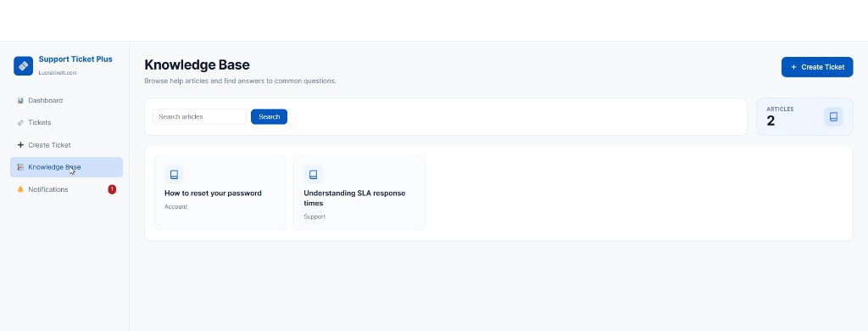The height and width of the screenshot is (331, 868).
Task: Open the Notifications page
Action: coord(66,189)
